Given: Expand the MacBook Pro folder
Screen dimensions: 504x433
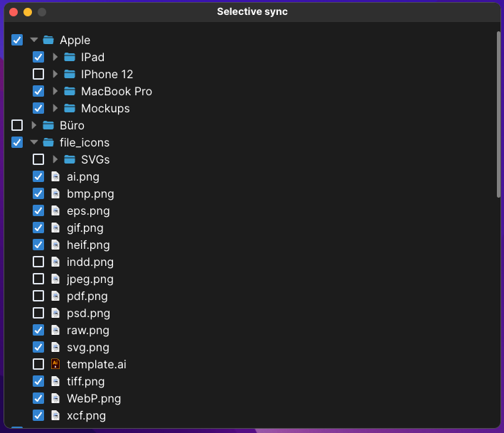Looking at the screenshot, I should tap(55, 91).
